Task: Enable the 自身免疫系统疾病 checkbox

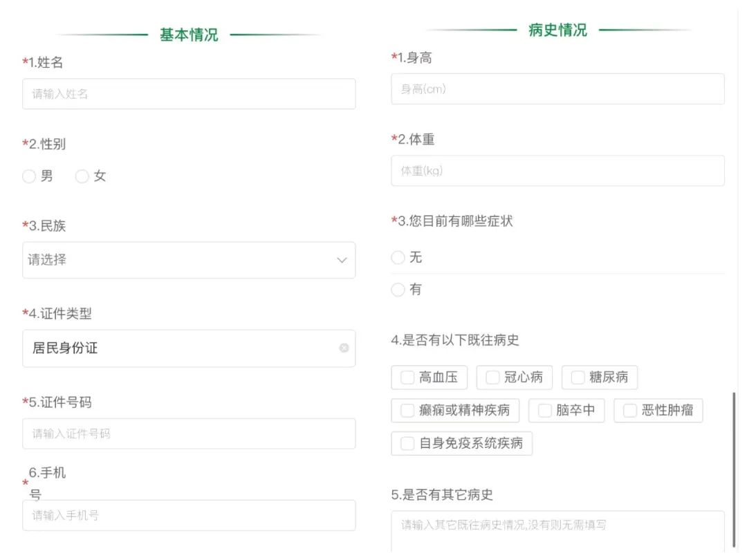Action: [x=407, y=443]
